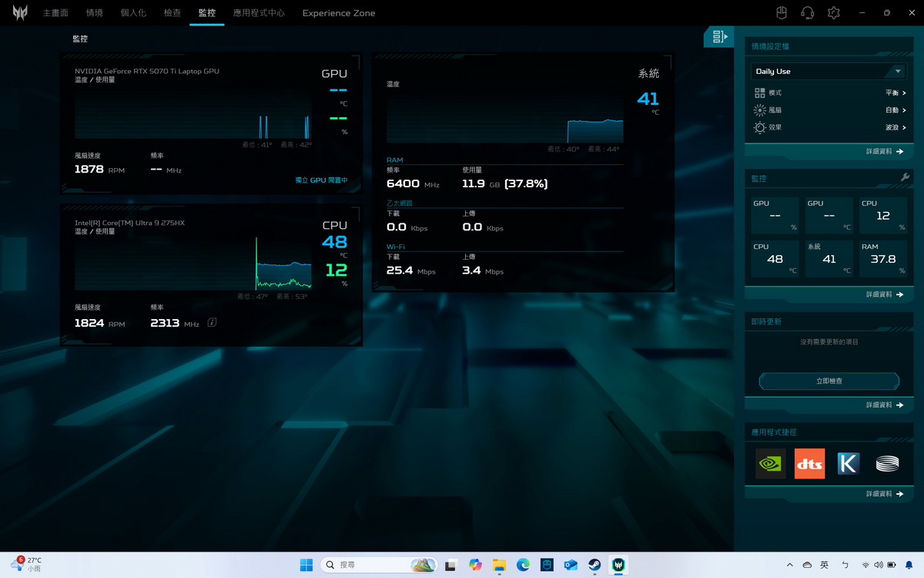
Task: Open Steam from the taskbar
Action: pos(594,565)
